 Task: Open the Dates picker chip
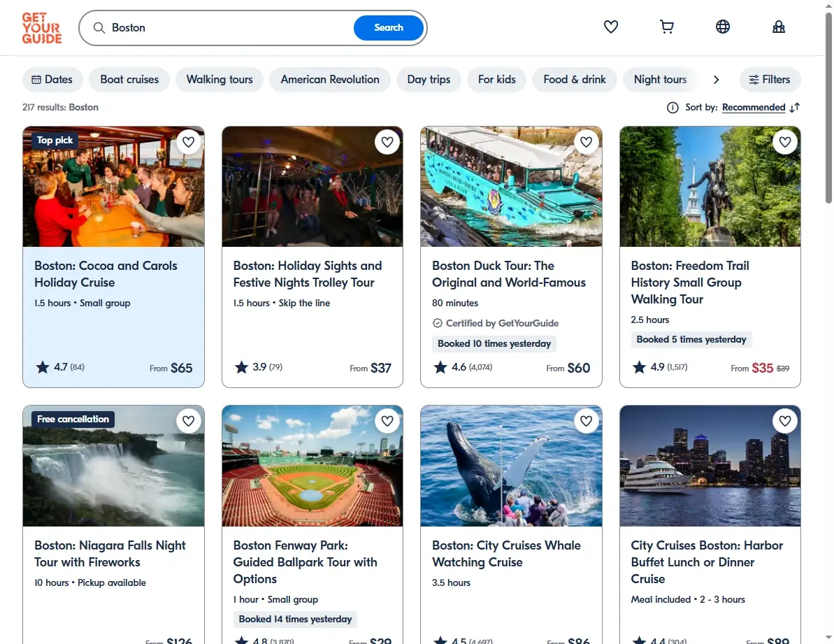click(52, 79)
